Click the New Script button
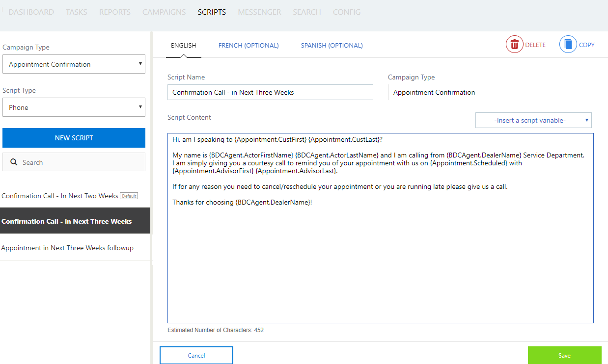 pyautogui.click(x=74, y=138)
